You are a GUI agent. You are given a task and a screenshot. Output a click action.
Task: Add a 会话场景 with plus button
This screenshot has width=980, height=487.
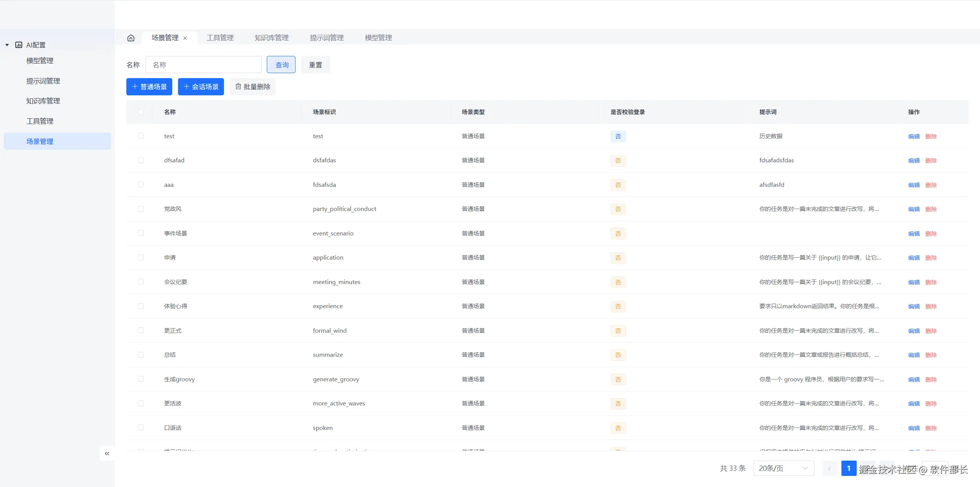click(201, 87)
